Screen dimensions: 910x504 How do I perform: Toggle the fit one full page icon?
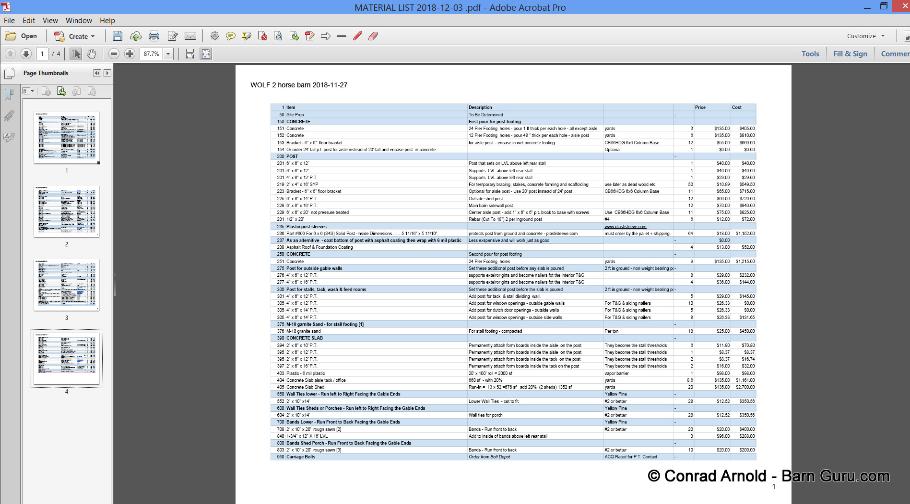206,53
